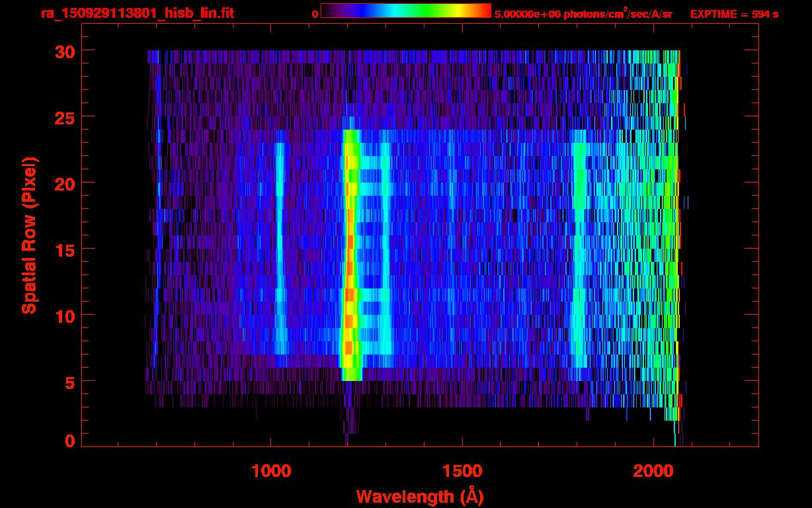Click the x-axis tick label 1500
Image resolution: width=812 pixels, height=508 pixels.
click(463, 471)
